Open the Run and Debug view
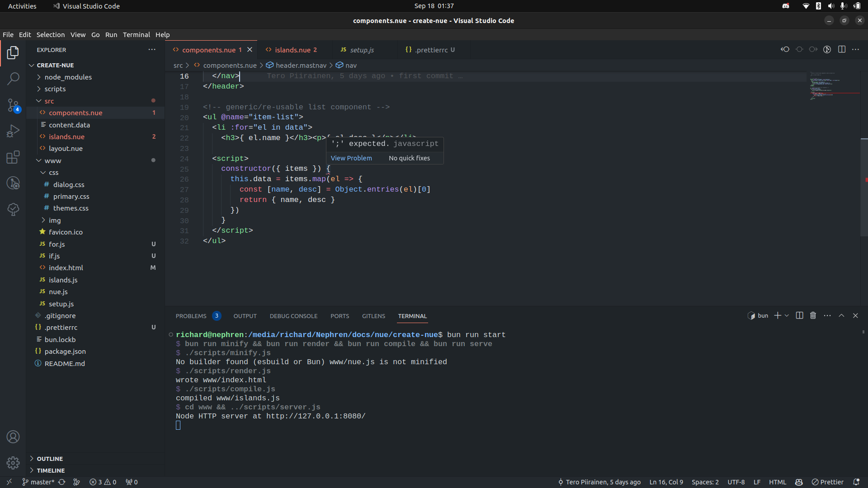 pos(13,131)
